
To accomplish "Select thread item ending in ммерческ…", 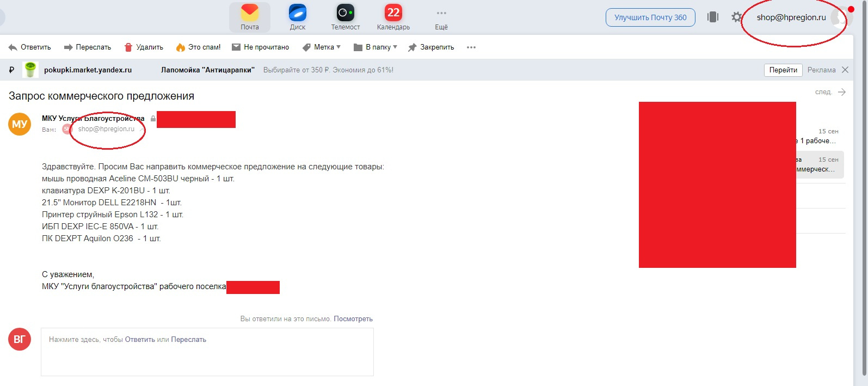I will point(820,164).
